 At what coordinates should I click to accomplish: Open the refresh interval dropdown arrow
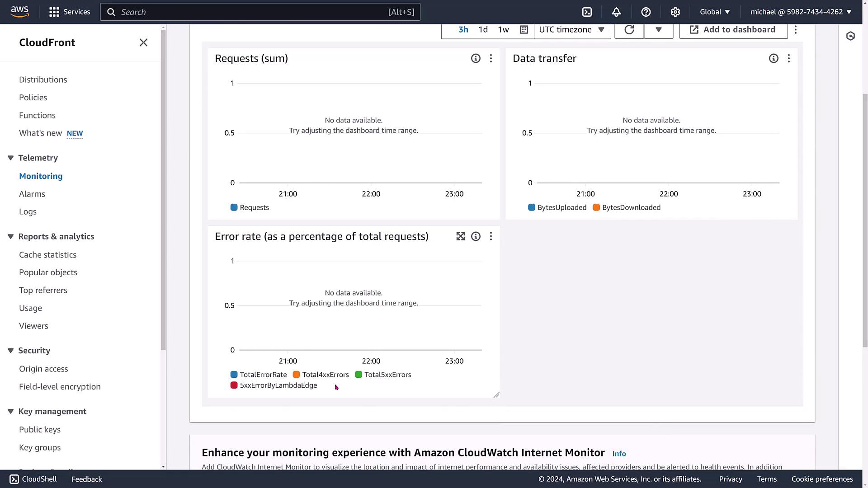pyautogui.click(x=658, y=29)
